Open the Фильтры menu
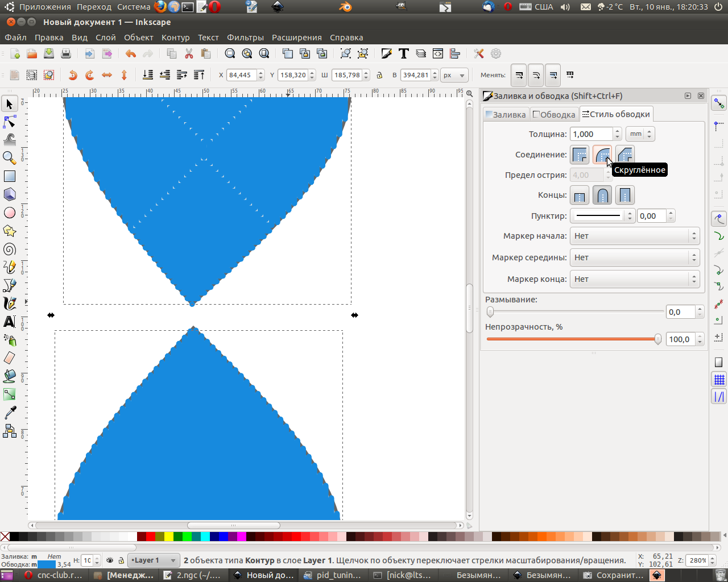This screenshot has width=728, height=582. click(x=245, y=38)
